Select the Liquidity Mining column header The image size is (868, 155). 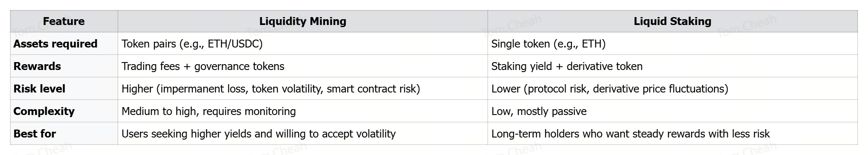303,21
